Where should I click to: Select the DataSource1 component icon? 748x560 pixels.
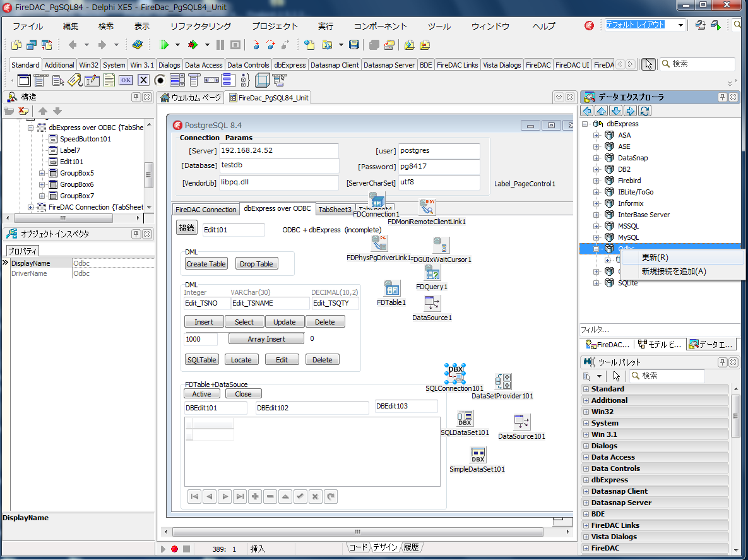(x=432, y=304)
